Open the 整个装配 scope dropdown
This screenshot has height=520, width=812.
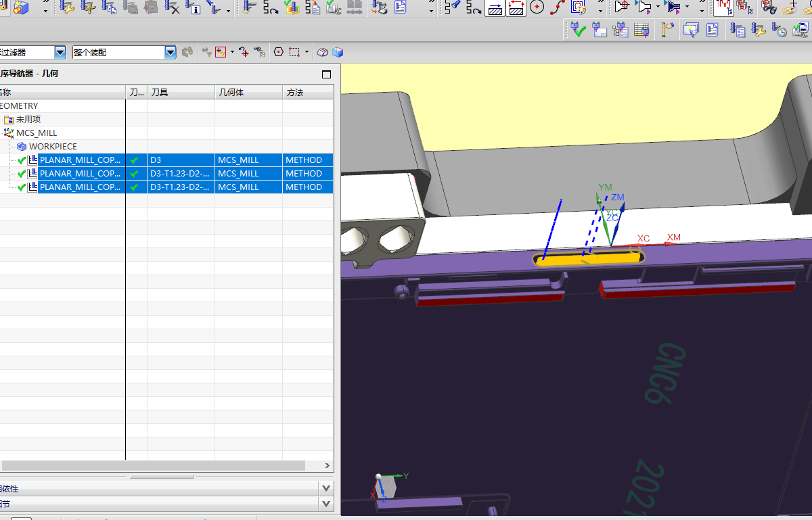170,52
